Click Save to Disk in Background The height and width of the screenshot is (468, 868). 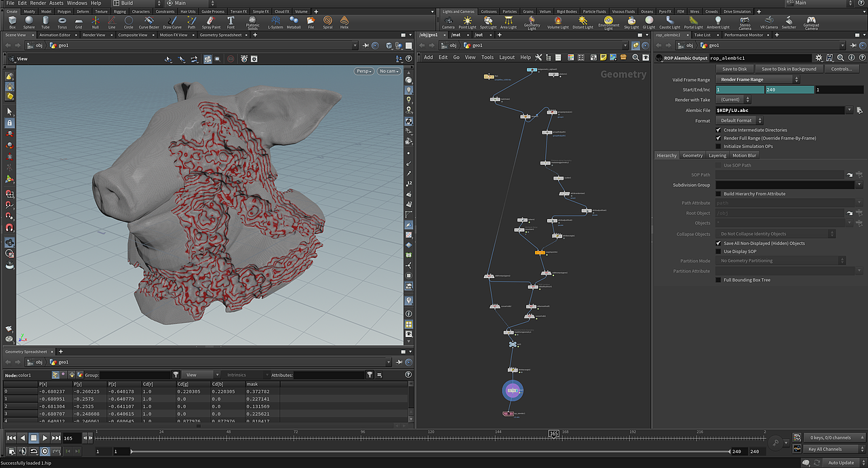coord(789,69)
